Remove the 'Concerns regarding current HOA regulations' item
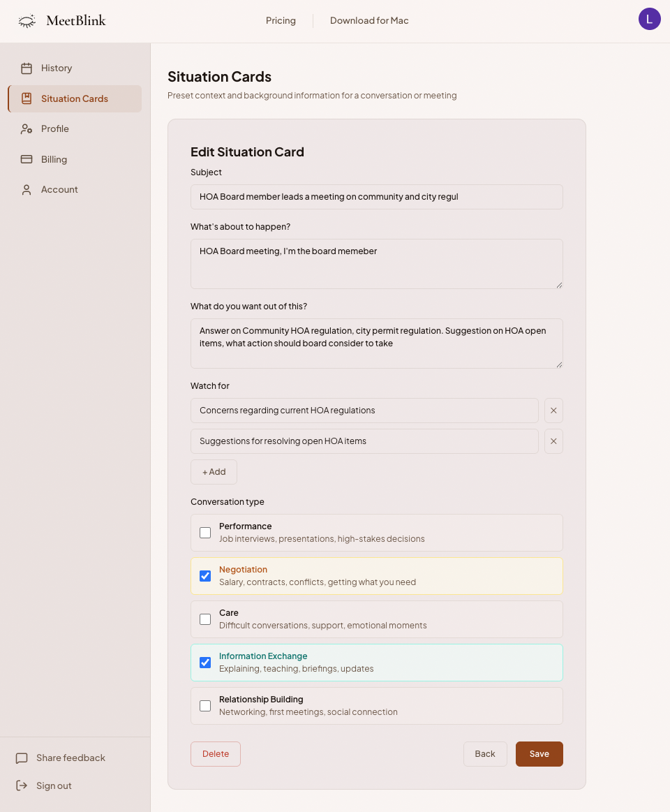Screen dimensions: 670x812 click(x=553, y=411)
